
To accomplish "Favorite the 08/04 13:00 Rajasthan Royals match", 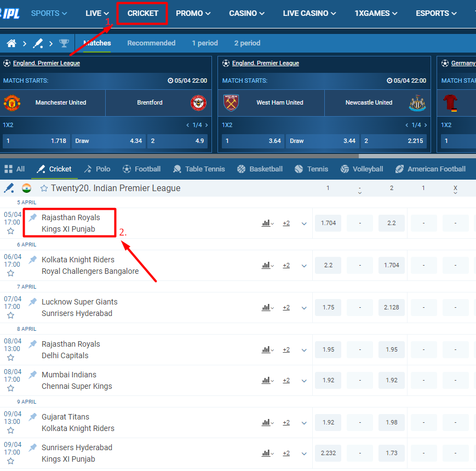I will 10,358.
